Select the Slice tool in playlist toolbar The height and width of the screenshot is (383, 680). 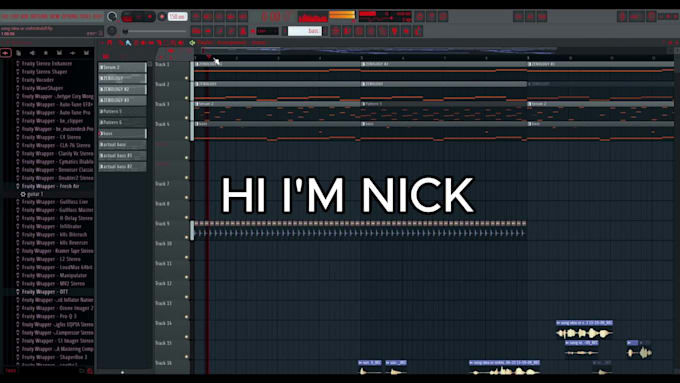(159, 43)
